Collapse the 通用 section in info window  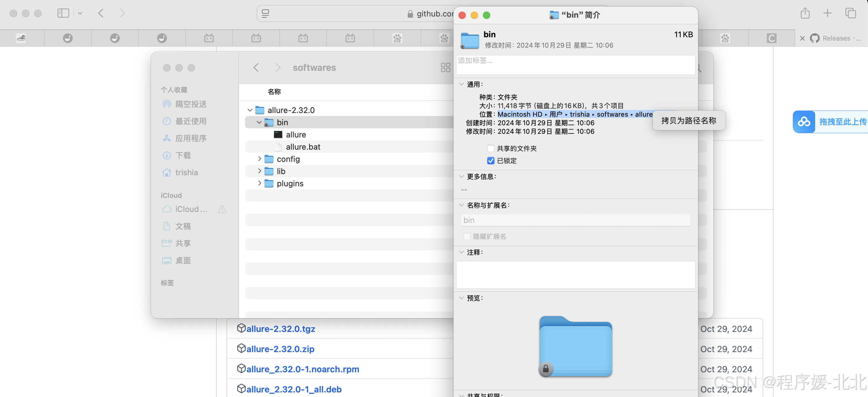point(462,84)
